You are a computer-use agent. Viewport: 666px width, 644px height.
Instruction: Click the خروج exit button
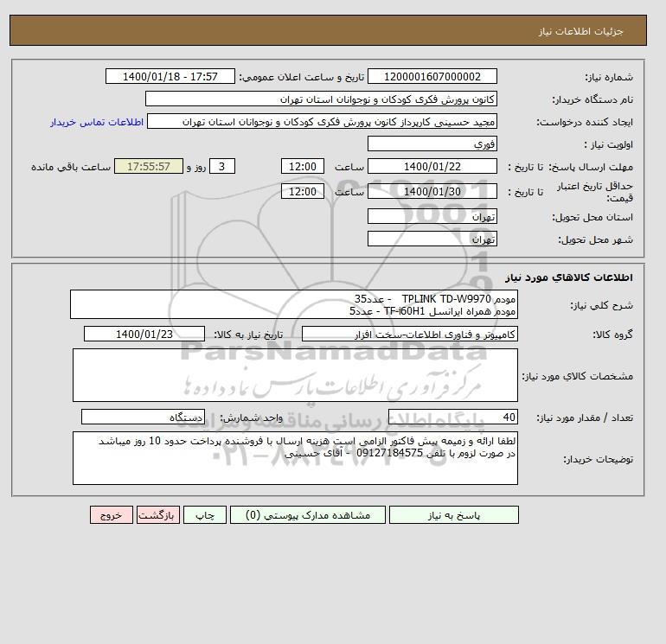coord(112,515)
